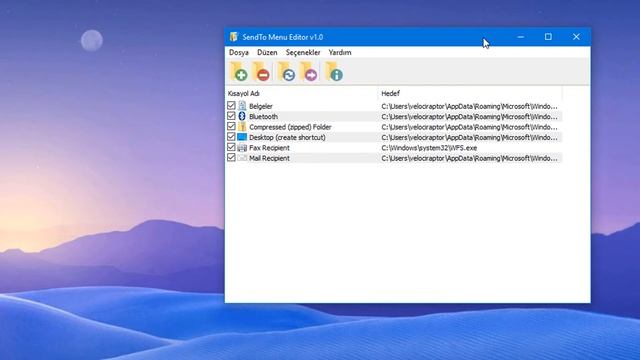Select the Fax Recipient icon
Image resolution: width=640 pixels, height=360 pixels.
(242, 147)
